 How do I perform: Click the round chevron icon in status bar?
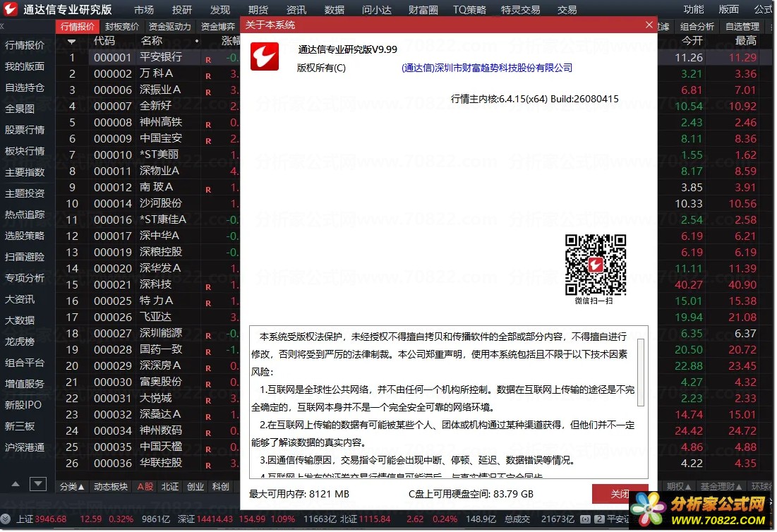6,519
